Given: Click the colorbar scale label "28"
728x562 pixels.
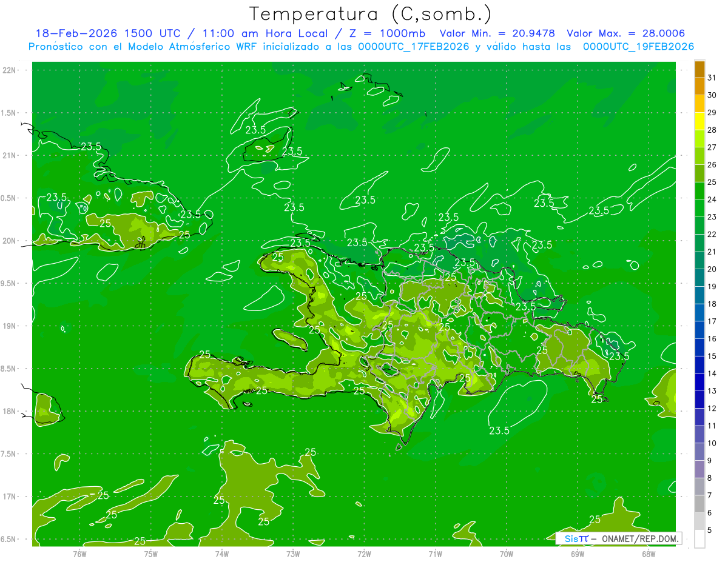Looking at the screenshot, I should [712, 130].
